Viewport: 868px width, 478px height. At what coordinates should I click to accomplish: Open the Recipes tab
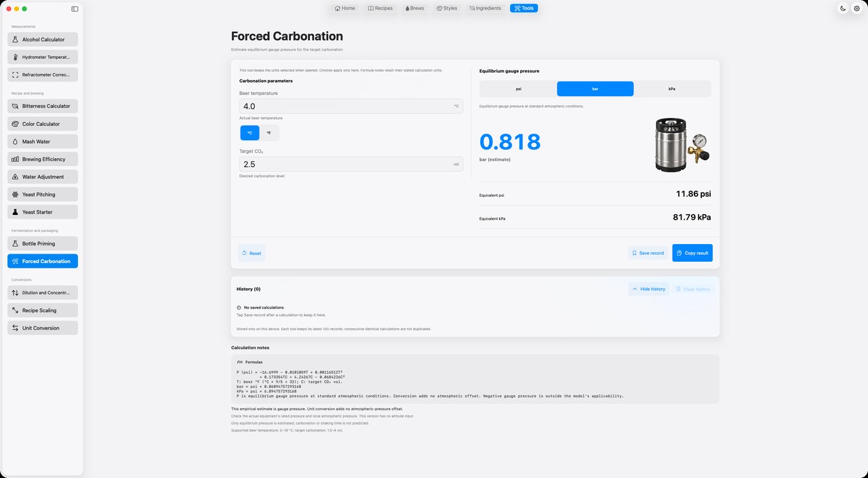point(380,8)
